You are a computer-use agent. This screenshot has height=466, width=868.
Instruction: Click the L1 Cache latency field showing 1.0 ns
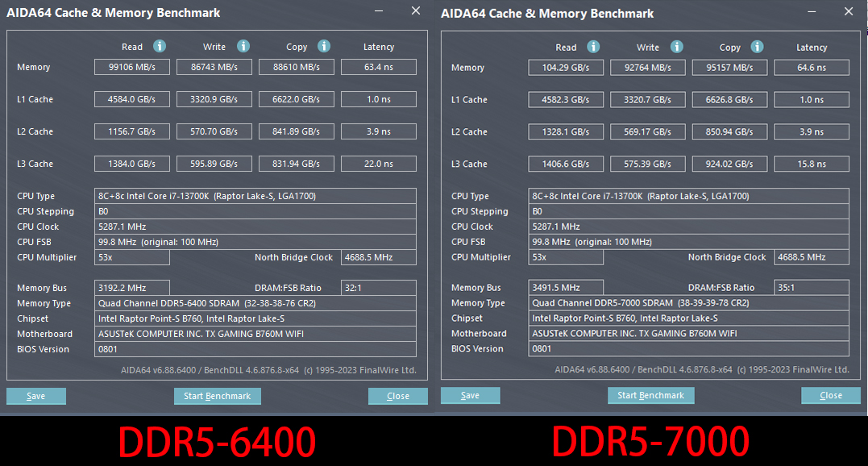[379, 99]
